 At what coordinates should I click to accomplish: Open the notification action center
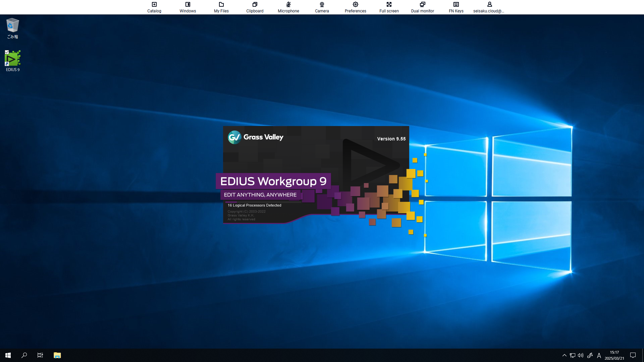tap(633, 355)
